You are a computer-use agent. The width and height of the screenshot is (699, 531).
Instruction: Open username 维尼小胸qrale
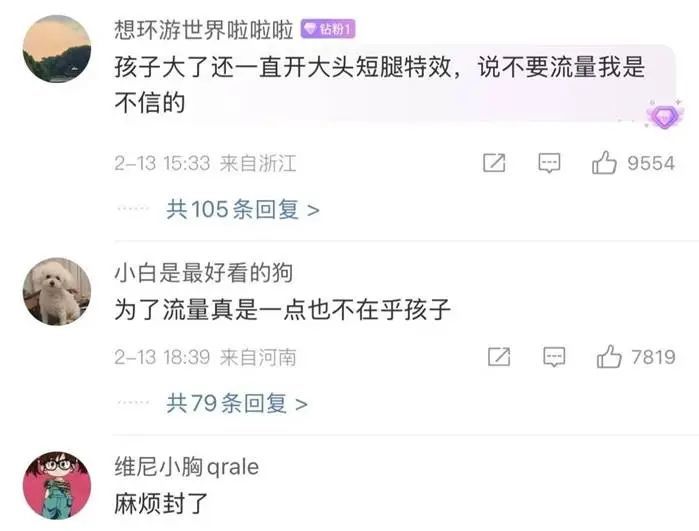click(187, 467)
